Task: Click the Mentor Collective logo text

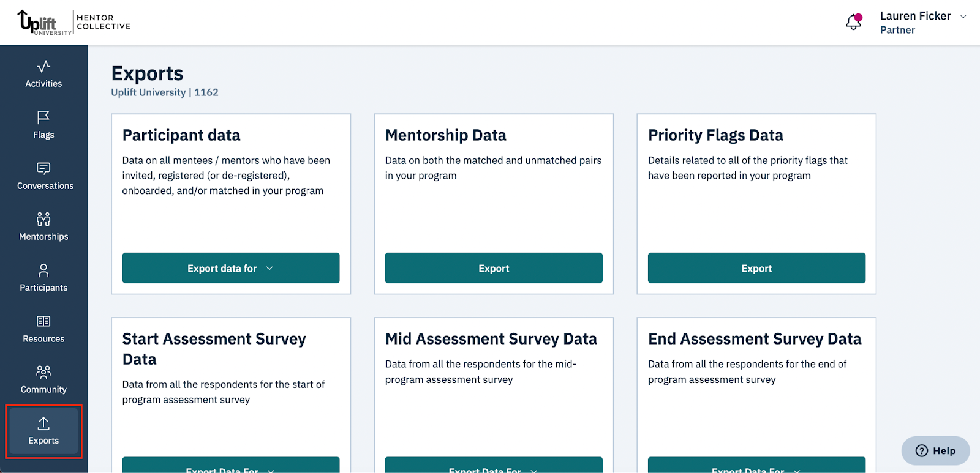Action: click(104, 22)
